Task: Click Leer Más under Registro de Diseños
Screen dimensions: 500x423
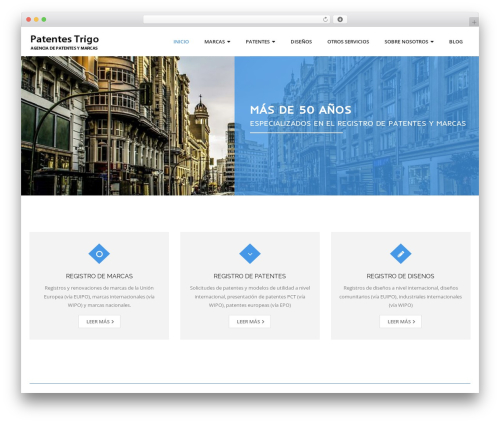Action: (401, 322)
